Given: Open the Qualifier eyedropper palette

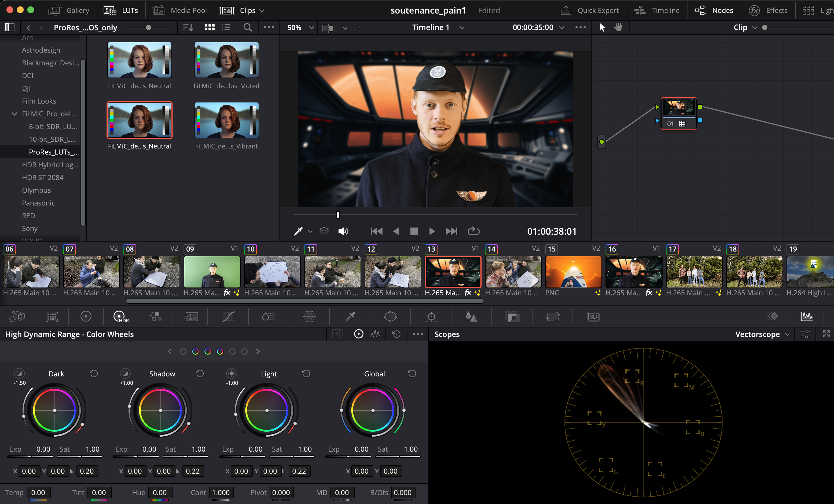Looking at the screenshot, I should pyautogui.click(x=350, y=317).
